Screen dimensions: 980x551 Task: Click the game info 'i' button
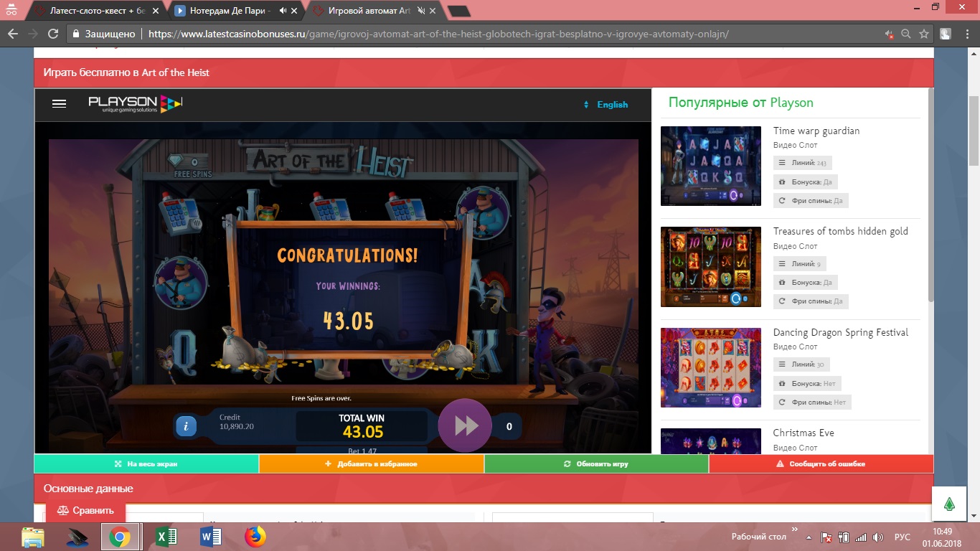pos(186,426)
